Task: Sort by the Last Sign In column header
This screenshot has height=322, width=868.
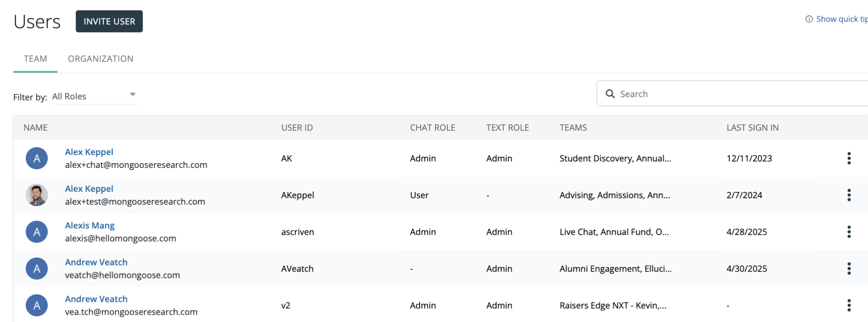Action: point(752,128)
